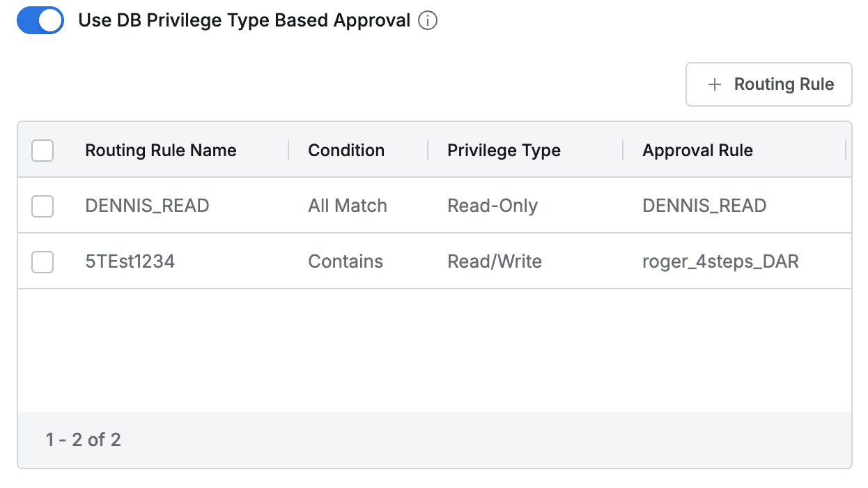
Task: Click the Contains condition value
Action: click(346, 261)
